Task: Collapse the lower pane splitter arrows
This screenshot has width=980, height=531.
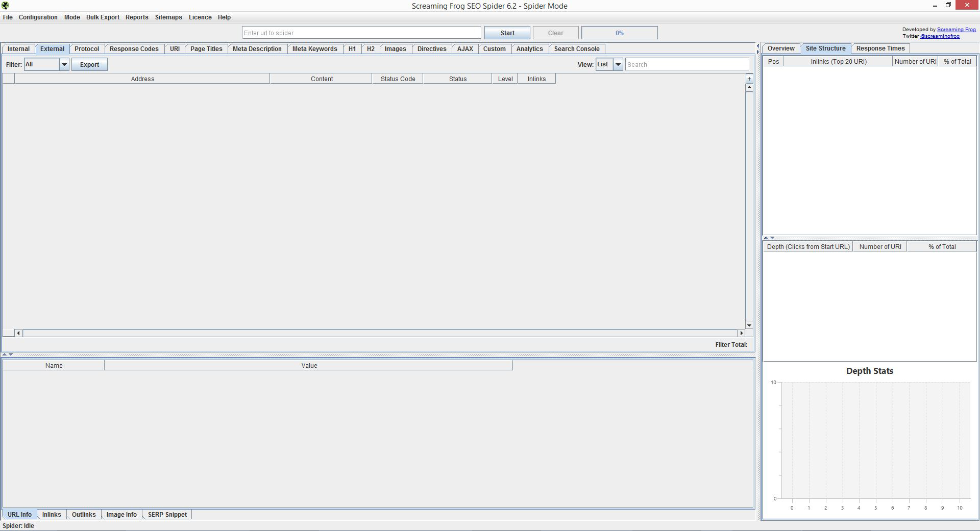Action: (7, 355)
